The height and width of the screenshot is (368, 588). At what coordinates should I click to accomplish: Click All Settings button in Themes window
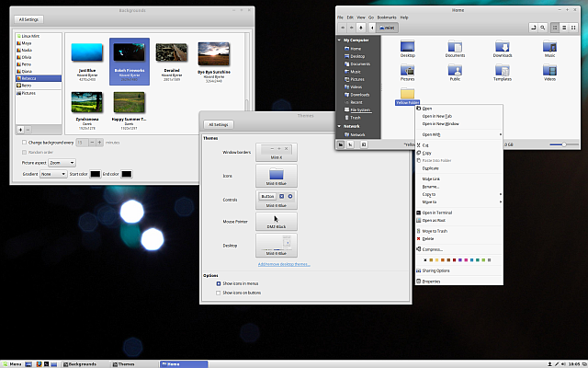coord(219,124)
